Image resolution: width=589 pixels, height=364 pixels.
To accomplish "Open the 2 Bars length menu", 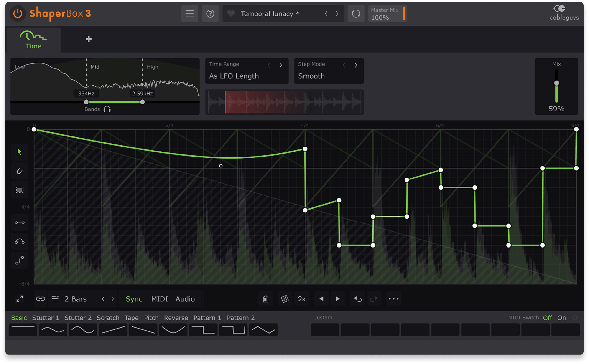I will coord(75,299).
